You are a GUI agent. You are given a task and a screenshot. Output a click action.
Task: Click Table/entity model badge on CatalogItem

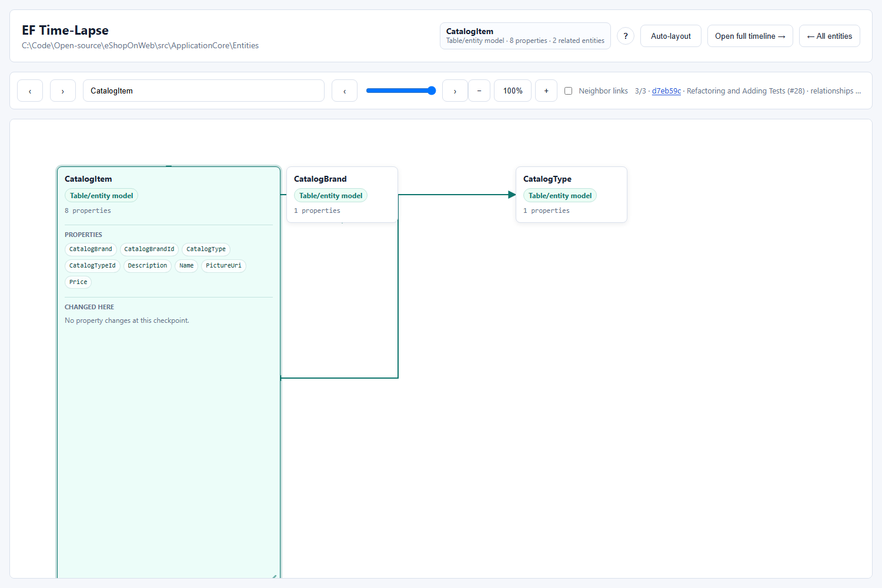101,196
